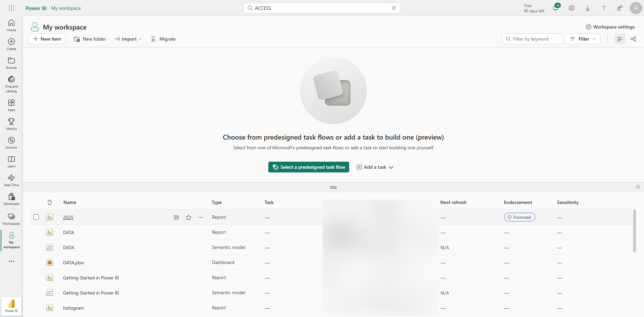Favorite the 2025 report with star
This screenshot has height=317, width=644.
[189, 217]
